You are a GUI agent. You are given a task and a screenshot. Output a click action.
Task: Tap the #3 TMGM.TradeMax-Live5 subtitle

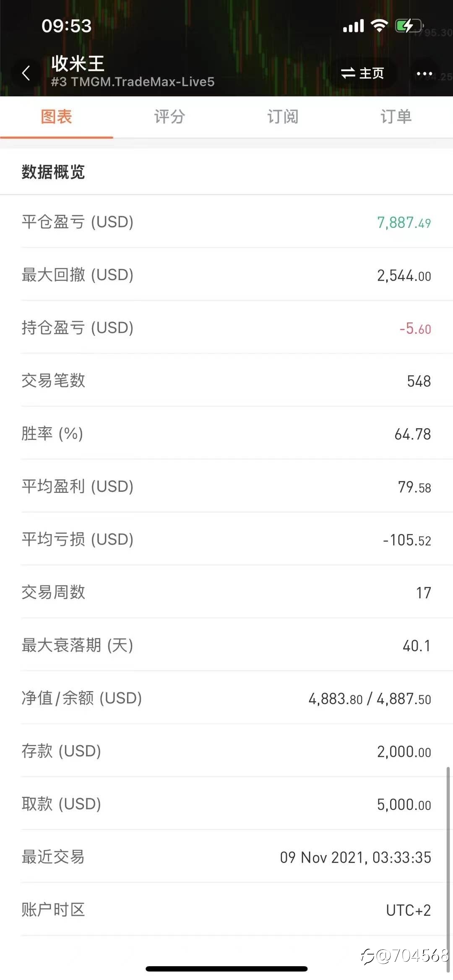(133, 81)
